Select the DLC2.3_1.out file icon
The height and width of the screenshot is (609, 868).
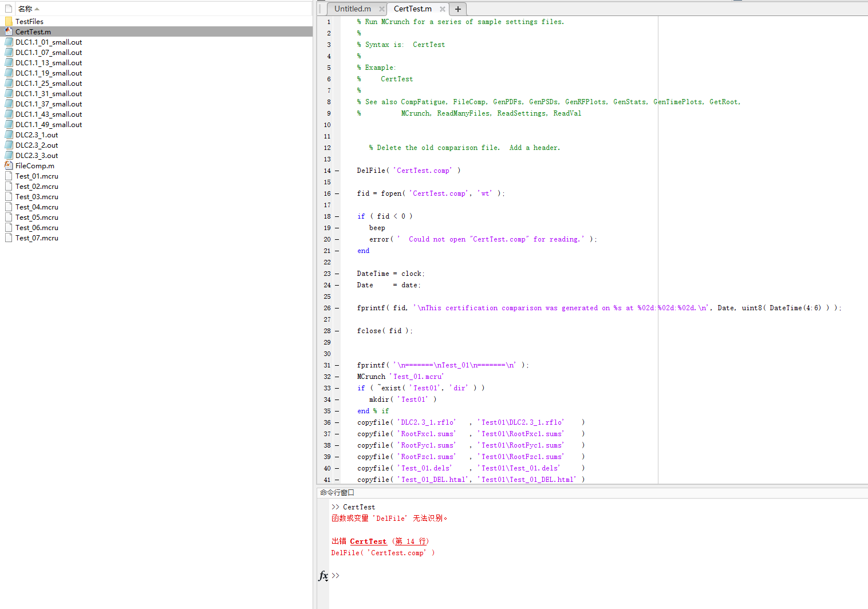pos(9,135)
